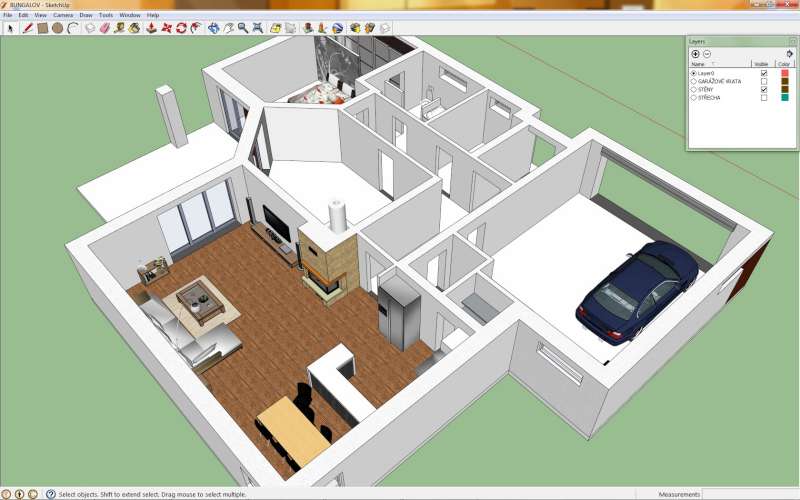Set STĚNY as the active layer

694,89
